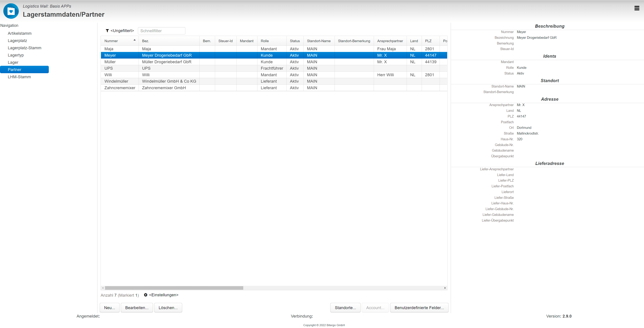Open Lagerplatz-Stamm in the navigation

[24, 48]
